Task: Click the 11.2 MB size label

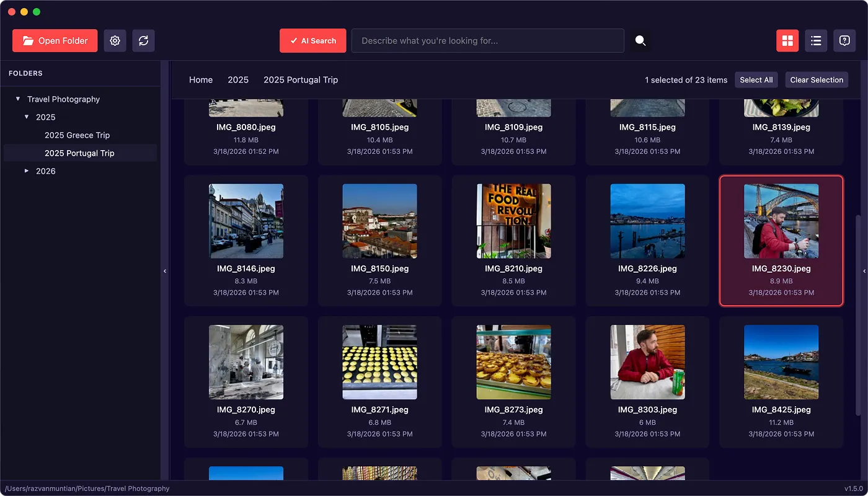Action: (x=781, y=422)
